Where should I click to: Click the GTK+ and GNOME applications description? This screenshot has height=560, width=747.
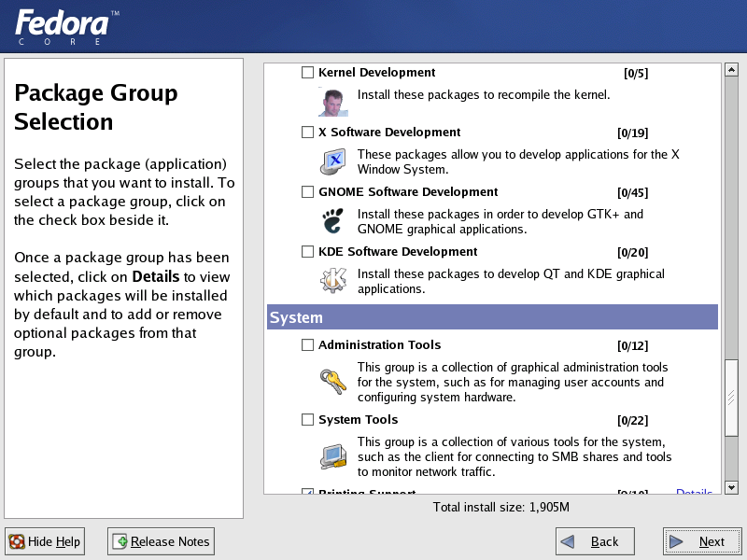[500, 221]
